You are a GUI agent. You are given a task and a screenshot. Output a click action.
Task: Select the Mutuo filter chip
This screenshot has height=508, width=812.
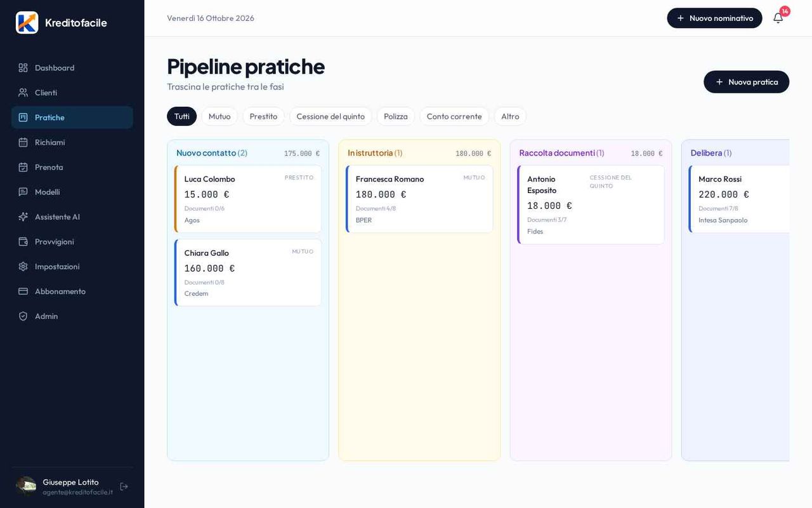(x=219, y=116)
